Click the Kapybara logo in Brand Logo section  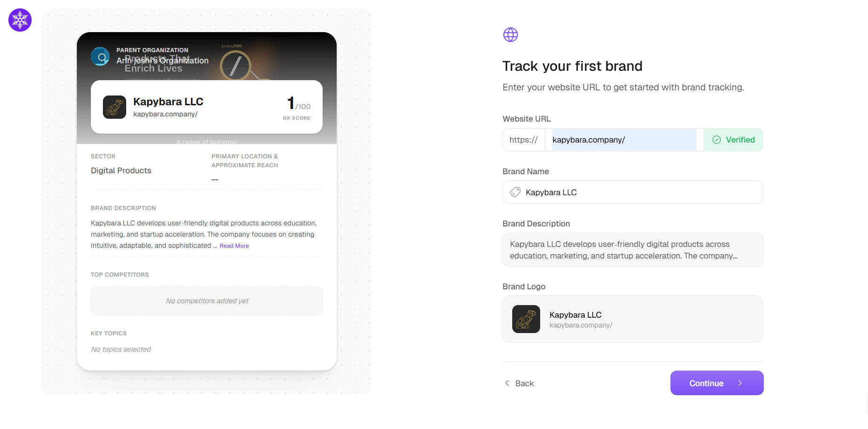(x=526, y=319)
